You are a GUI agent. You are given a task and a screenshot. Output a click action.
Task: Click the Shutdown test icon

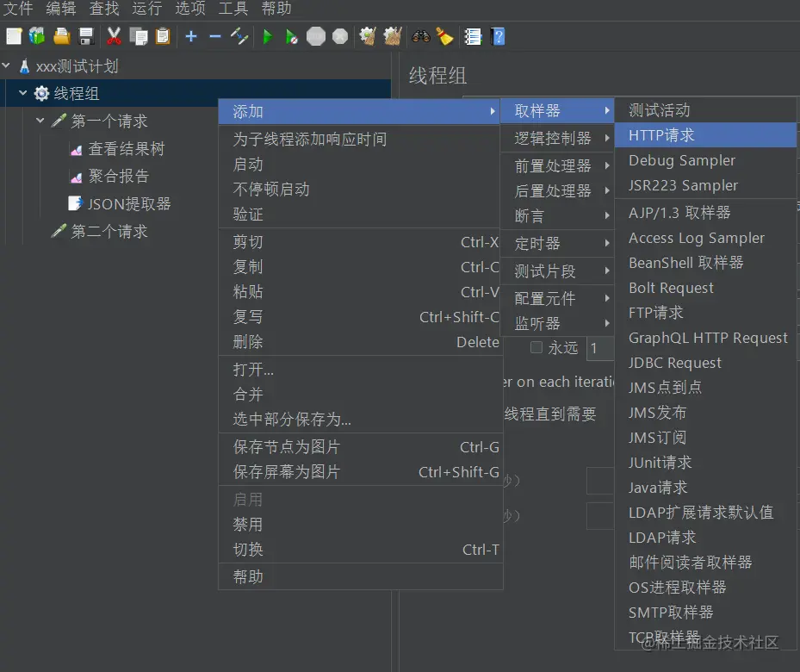(x=340, y=37)
